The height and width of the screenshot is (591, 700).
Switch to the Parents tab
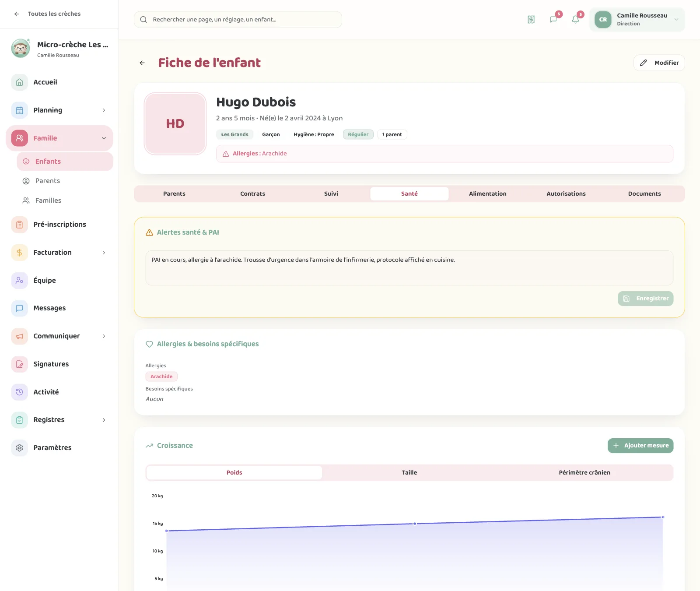174,194
